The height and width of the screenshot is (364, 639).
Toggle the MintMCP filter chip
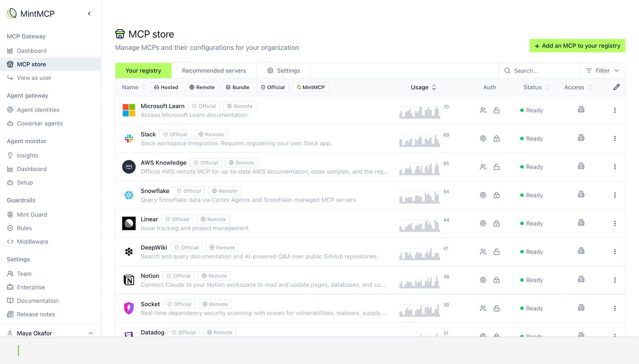(x=310, y=87)
